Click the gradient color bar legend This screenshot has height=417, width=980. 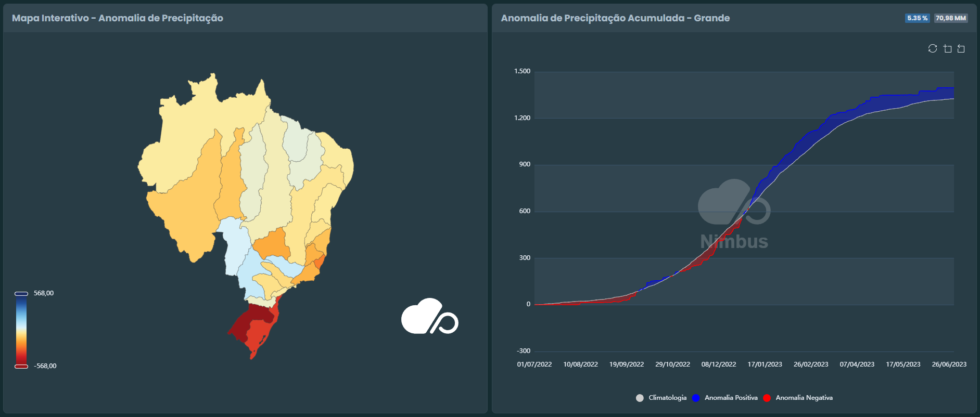point(21,330)
